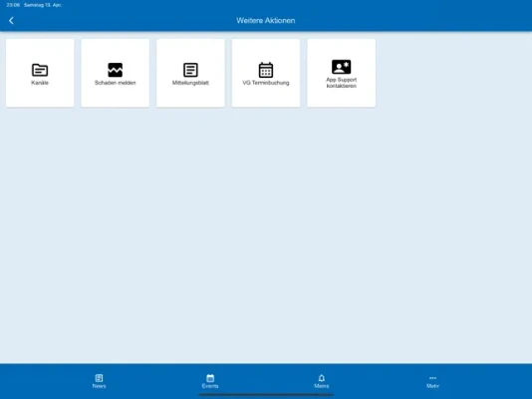Open the Mitteilungsblatt text label
The height and width of the screenshot is (399, 532).
pyautogui.click(x=190, y=83)
